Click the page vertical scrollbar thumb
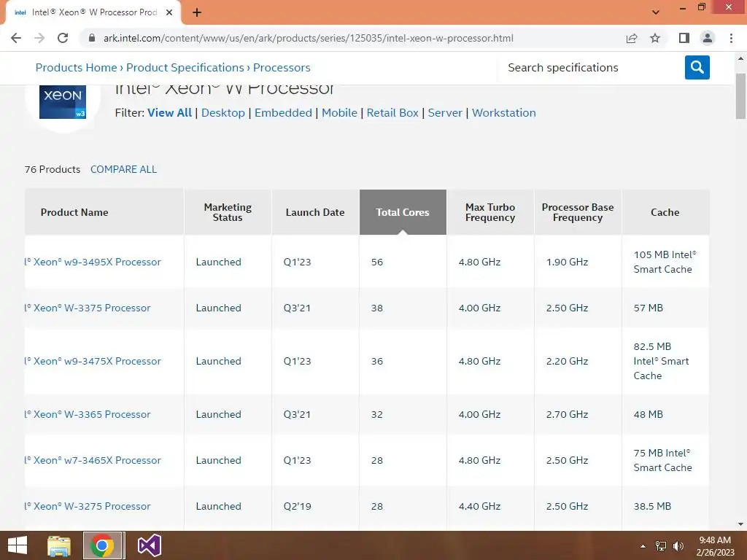 (x=740, y=96)
